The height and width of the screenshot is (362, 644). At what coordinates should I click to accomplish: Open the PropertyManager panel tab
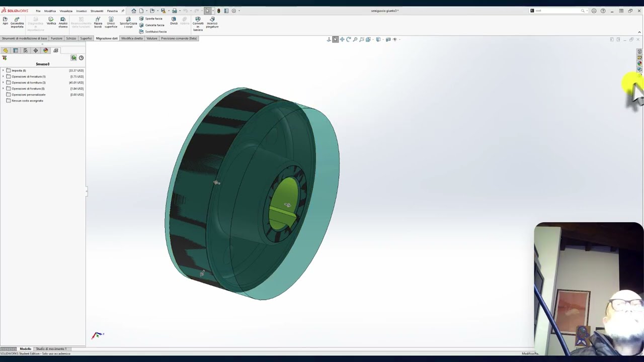pyautogui.click(x=16, y=50)
